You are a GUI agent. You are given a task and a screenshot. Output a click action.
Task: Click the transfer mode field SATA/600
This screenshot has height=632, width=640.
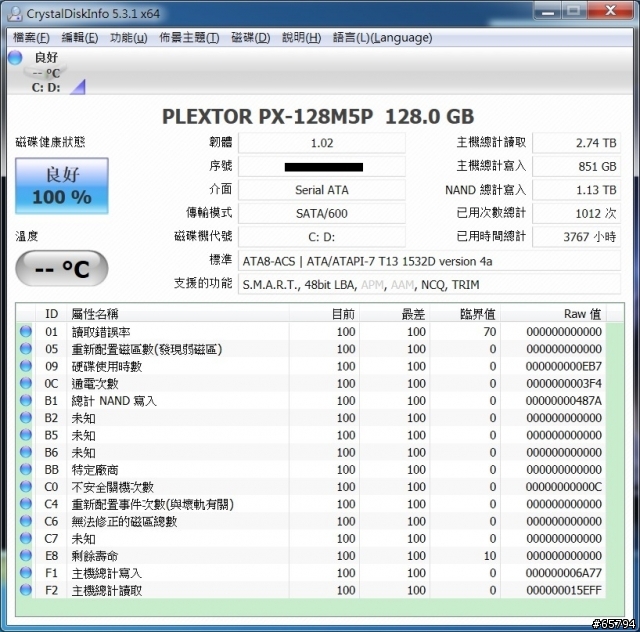pyautogui.click(x=322, y=214)
